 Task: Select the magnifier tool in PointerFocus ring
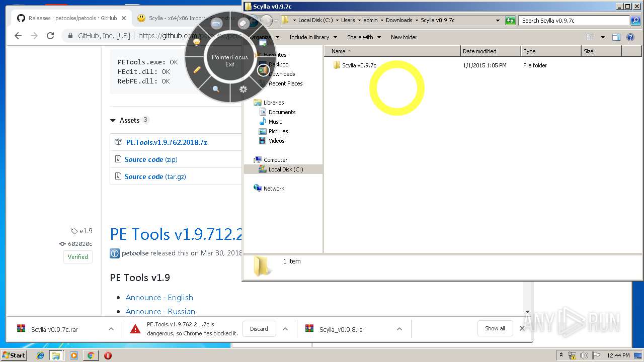pyautogui.click(x=216, y=89)
